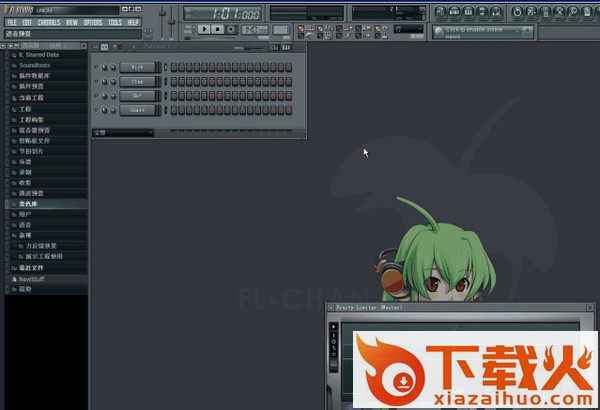This screenshot has height=410, width=600.
Task: Toggle the Kick channel selector LED
Action: coord(166,67)
